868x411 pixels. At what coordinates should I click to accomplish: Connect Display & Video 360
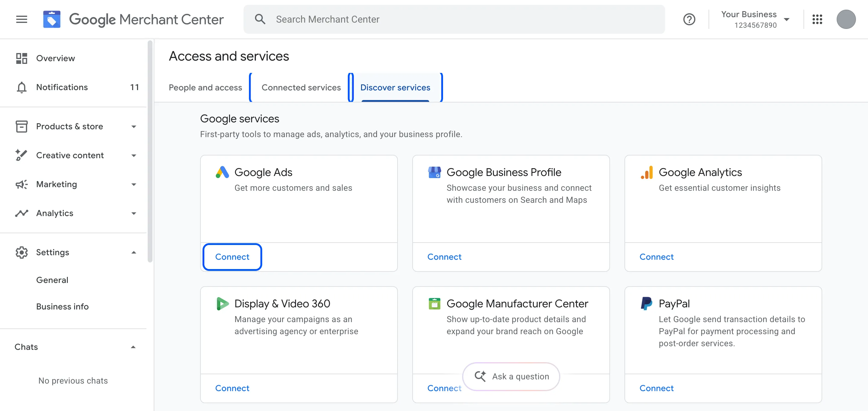[232, 388]
